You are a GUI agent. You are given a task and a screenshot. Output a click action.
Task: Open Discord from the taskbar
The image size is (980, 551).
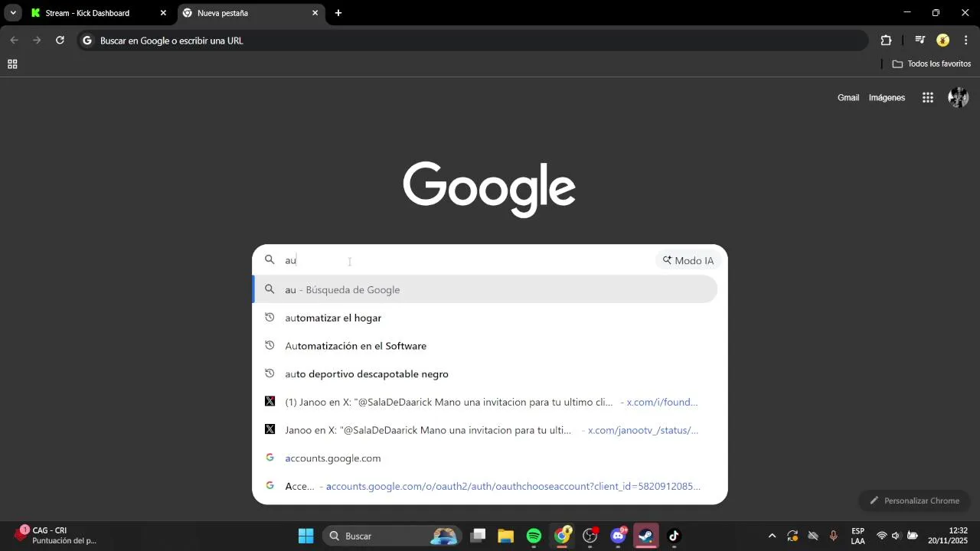pyautogui.click(x=619, y=536)
